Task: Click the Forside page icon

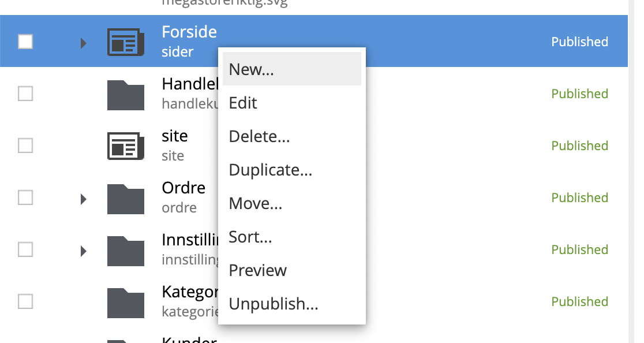Action: (125, 42)
